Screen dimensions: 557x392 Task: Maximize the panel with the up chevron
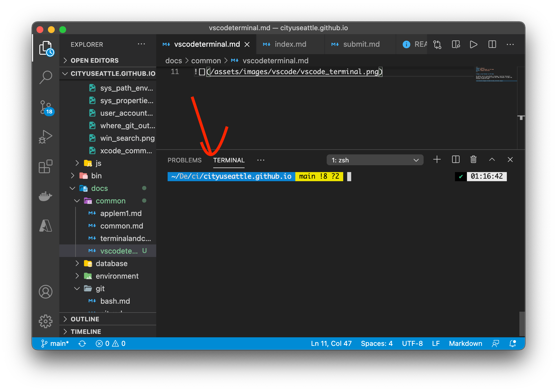(x=492, y=160)
